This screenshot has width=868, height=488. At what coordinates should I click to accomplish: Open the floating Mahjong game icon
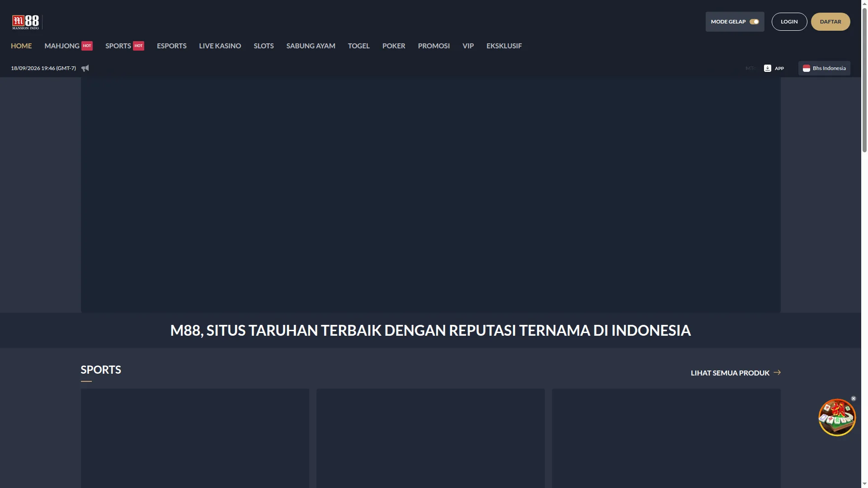837,417
